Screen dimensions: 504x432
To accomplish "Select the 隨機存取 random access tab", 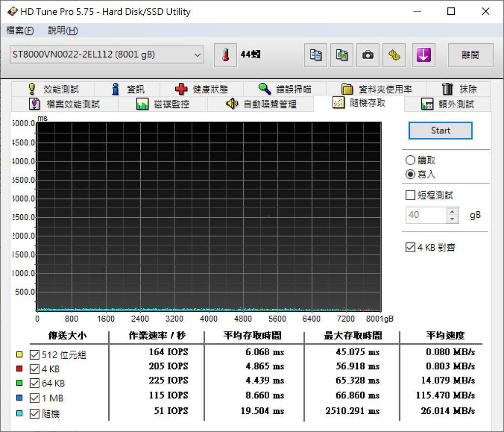I will [359, 103].
